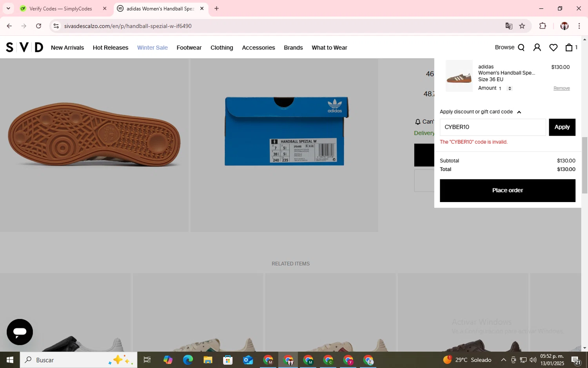
Task: Click the discount code input field
Action: pyautogui.click(x=493, y=127)
